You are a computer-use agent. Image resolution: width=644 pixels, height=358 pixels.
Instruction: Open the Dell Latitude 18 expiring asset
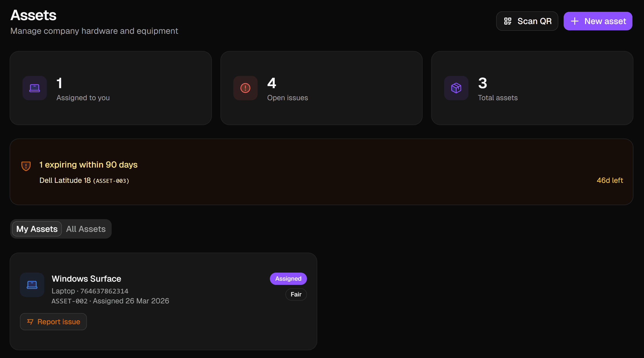point(65,180)
